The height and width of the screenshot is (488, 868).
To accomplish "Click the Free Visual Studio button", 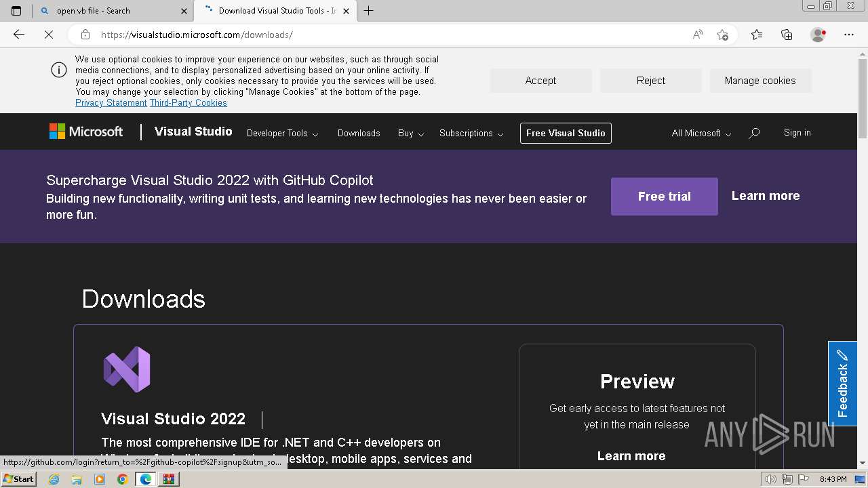I will click(x=566, y=134).
